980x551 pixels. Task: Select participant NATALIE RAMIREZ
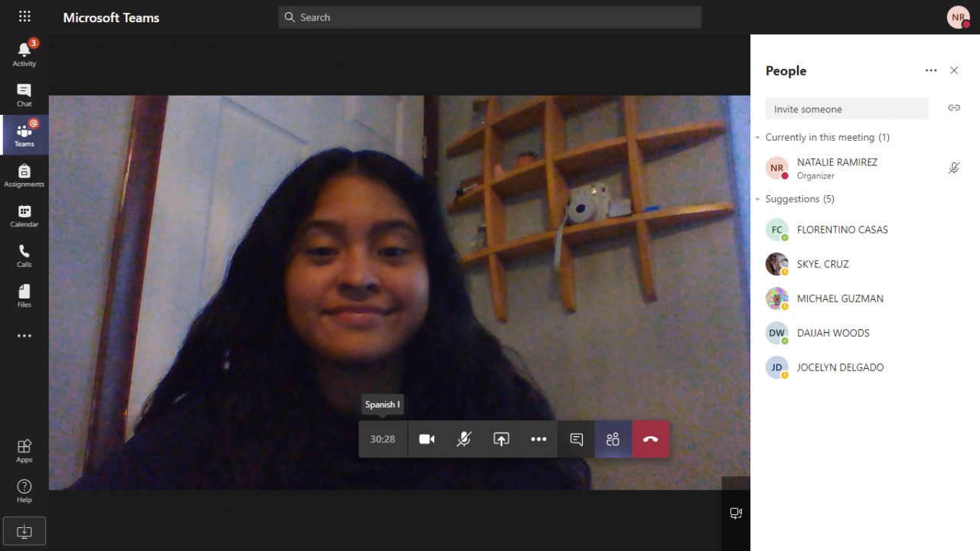(865, 168)
